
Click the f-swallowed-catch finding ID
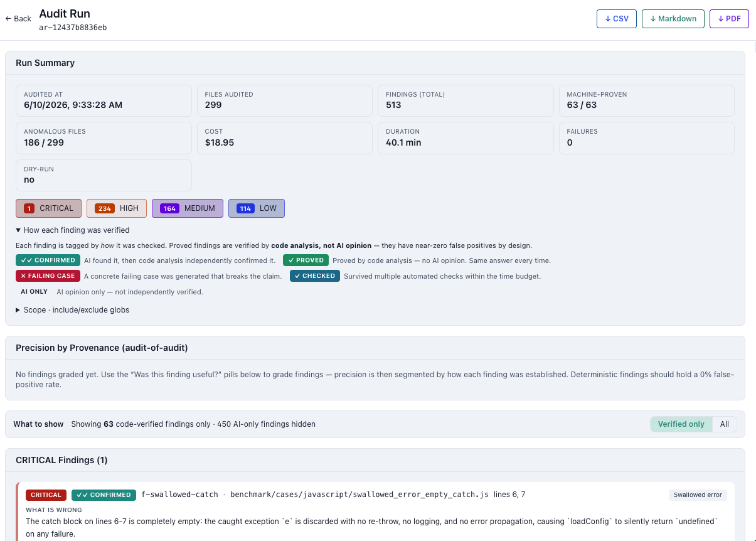179,495
